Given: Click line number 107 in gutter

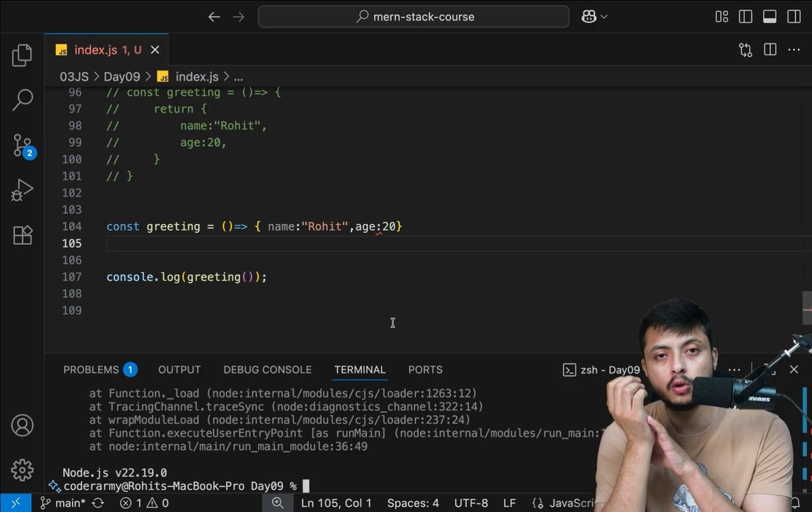Looking at the screenshot, I should click(x=71, y=277).
